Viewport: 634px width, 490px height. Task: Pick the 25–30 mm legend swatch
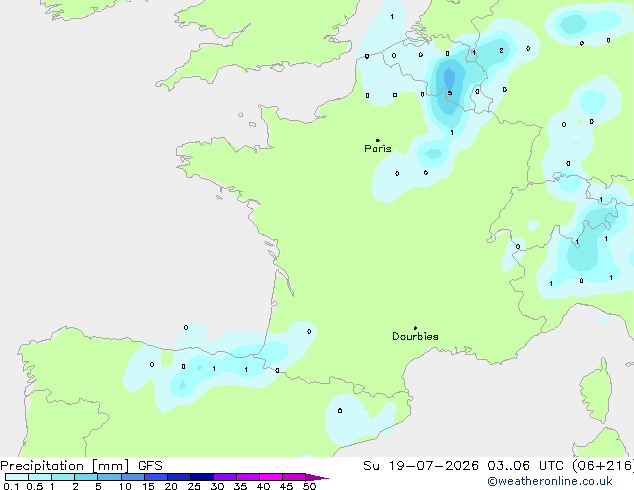pyautogui.click(x=202, y=477)
